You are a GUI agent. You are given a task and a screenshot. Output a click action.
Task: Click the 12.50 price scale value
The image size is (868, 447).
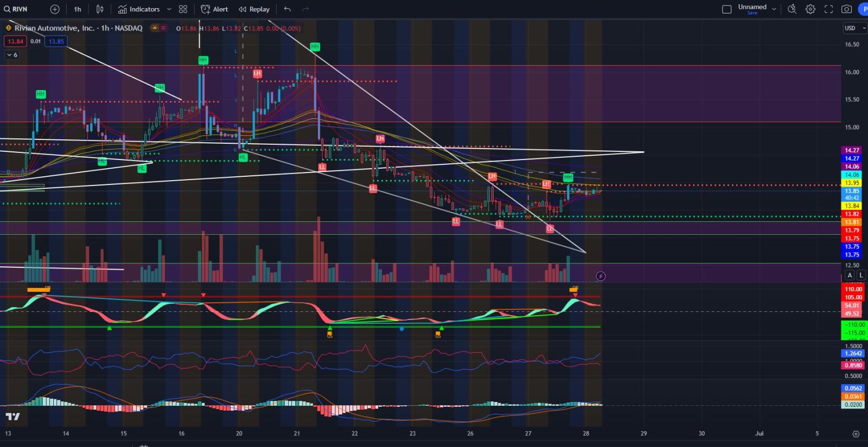[852, 265]
